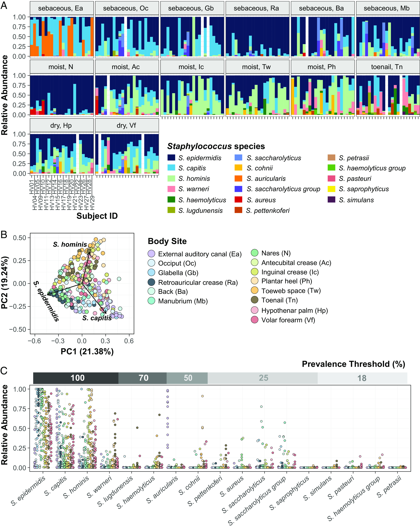The height and width of the screenshot is (528, 420).
Task: Select the 'sebaceous, Mb' facet header
Action: (388, 8)
